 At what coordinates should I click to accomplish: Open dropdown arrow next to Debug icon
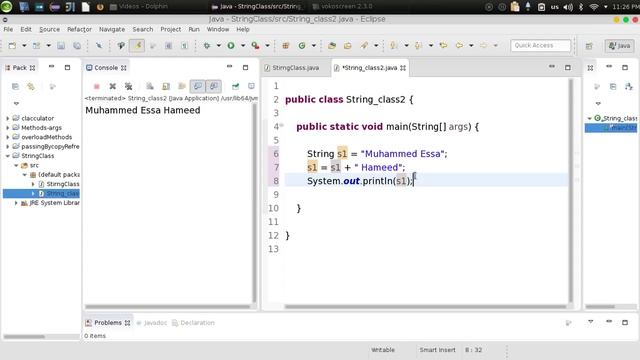(219, 46)
